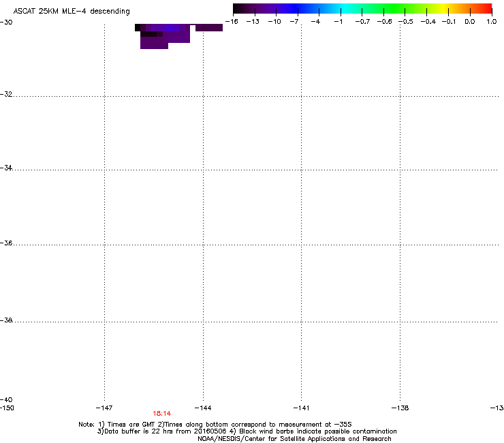Click the -30 latitude axis label

6,22
